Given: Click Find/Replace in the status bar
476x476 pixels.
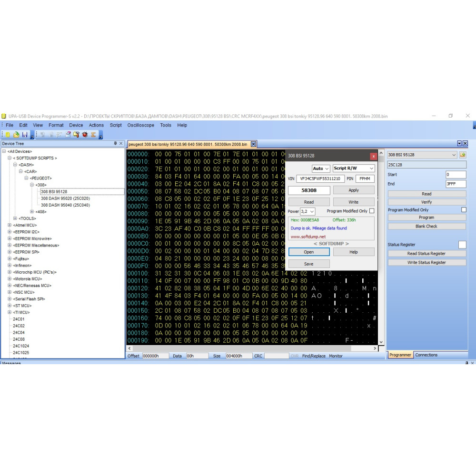Looking at the screenshot, I should 314,356.
